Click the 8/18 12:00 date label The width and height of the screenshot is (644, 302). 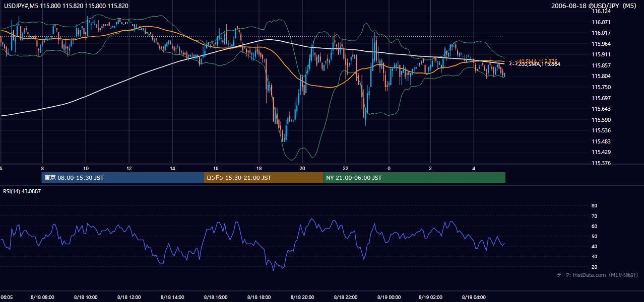click(x=129, y=297)
